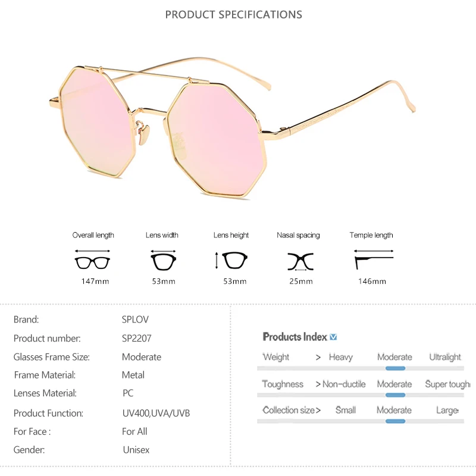Click the Temple length arm icon
The height and width of the screenshot is (476, 476).
(373, 261)
